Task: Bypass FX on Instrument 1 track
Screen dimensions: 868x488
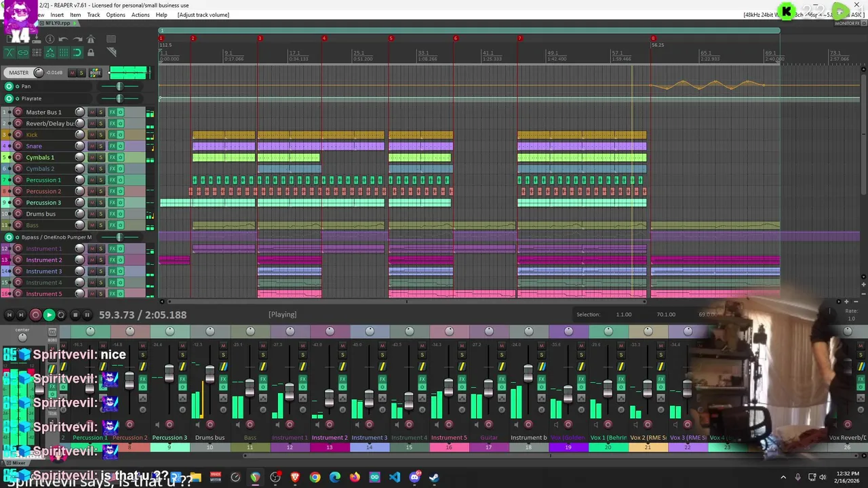Action: pos(121,249)
